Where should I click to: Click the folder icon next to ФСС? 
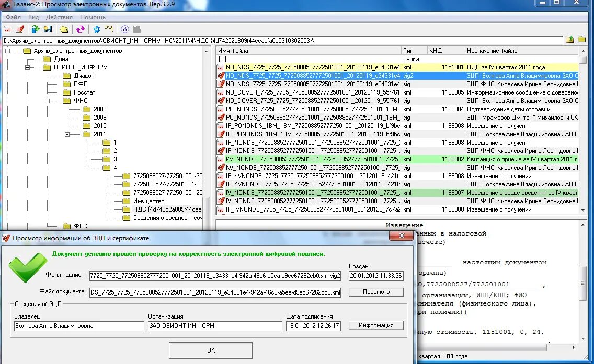(67, 226)
